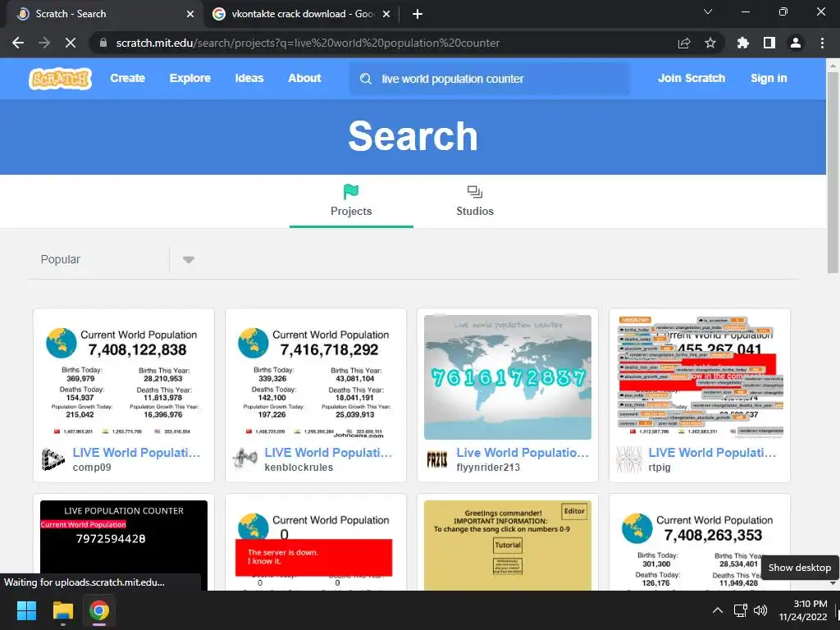Go forward in browser history
The image size is (840, 630).
tap(44, 43)
